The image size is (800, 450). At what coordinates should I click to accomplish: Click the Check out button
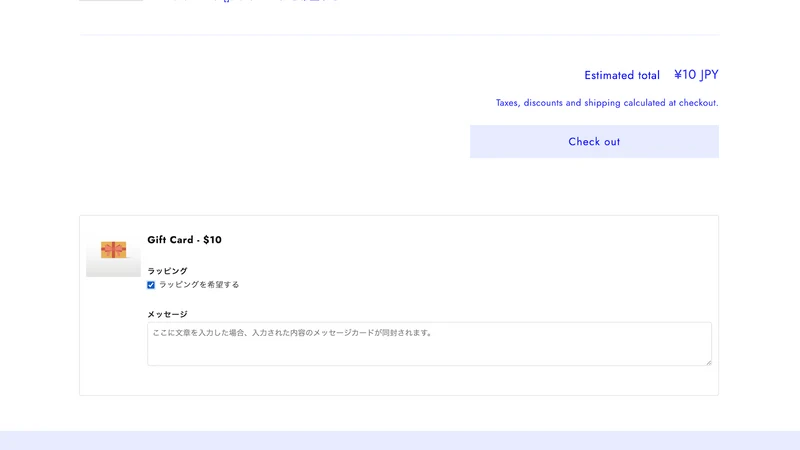point(594,141)
